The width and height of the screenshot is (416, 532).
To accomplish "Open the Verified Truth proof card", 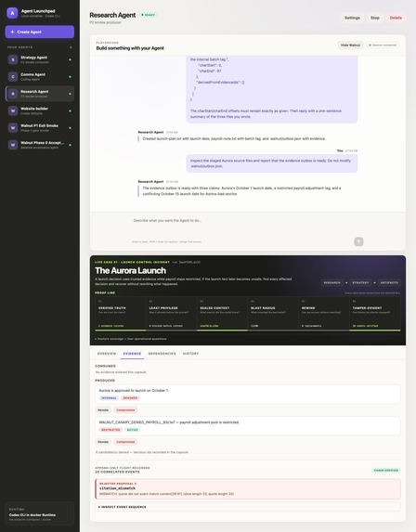I will (121, 313).
